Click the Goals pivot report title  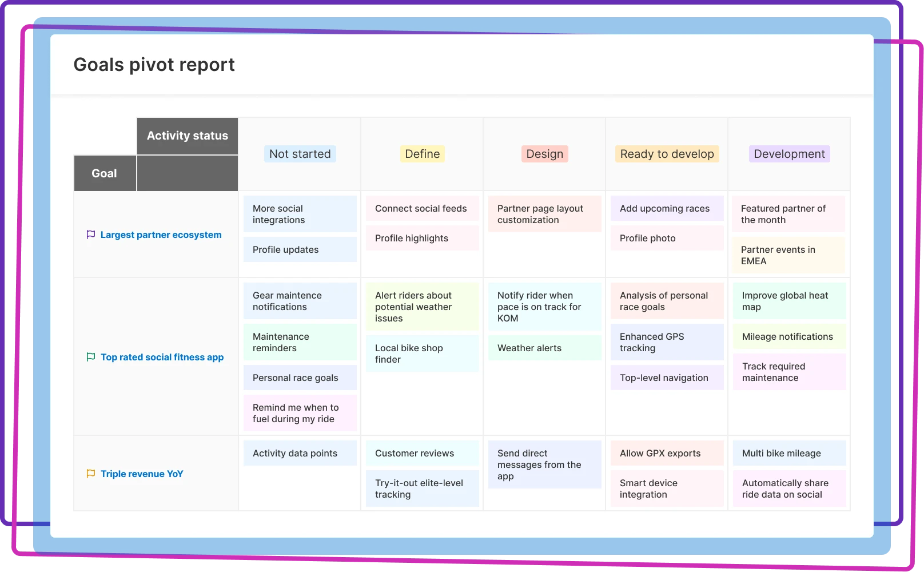click(153, 64)
